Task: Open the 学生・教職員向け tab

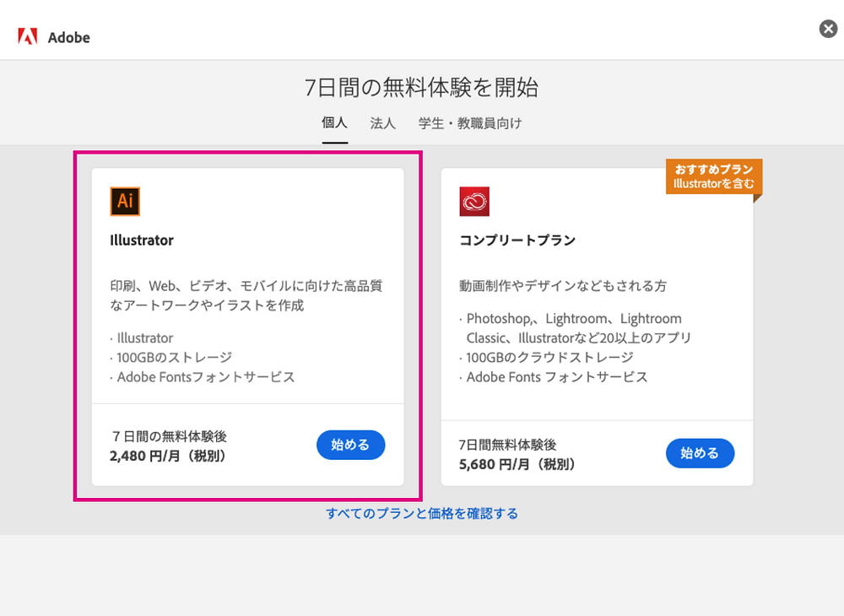Action: 470,123
